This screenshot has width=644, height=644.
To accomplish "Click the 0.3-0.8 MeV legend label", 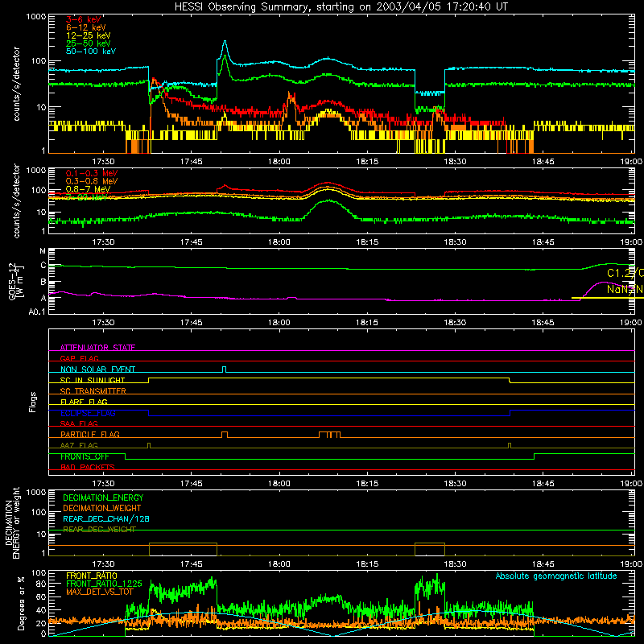I will coord(92,181).
